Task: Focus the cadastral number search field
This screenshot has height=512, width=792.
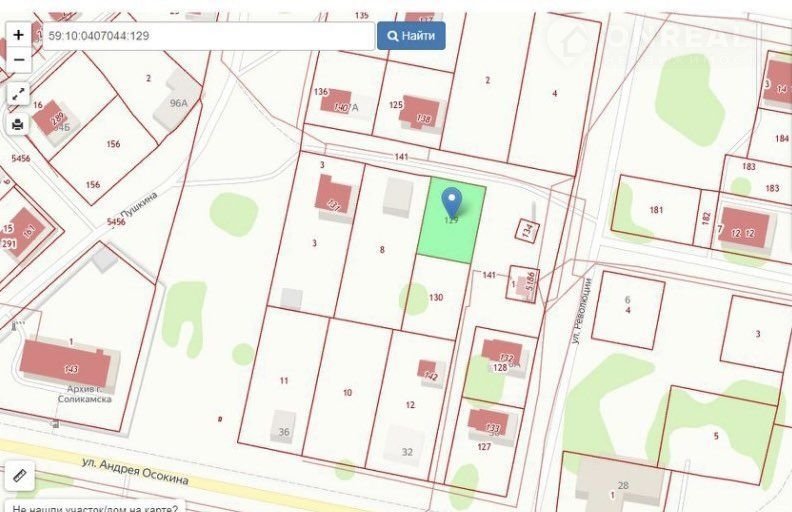Action: point(207,36)
